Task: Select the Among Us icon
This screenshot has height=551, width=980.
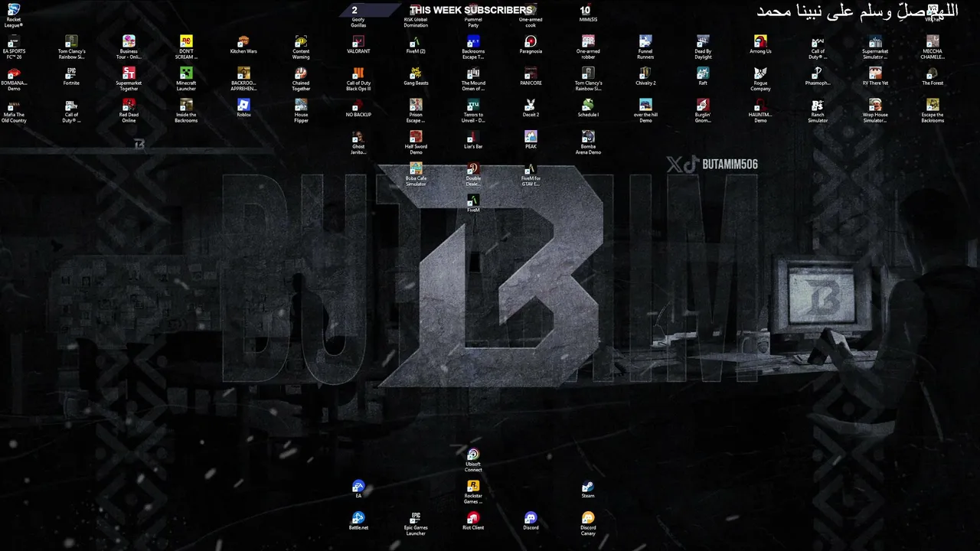Action: 760,44
